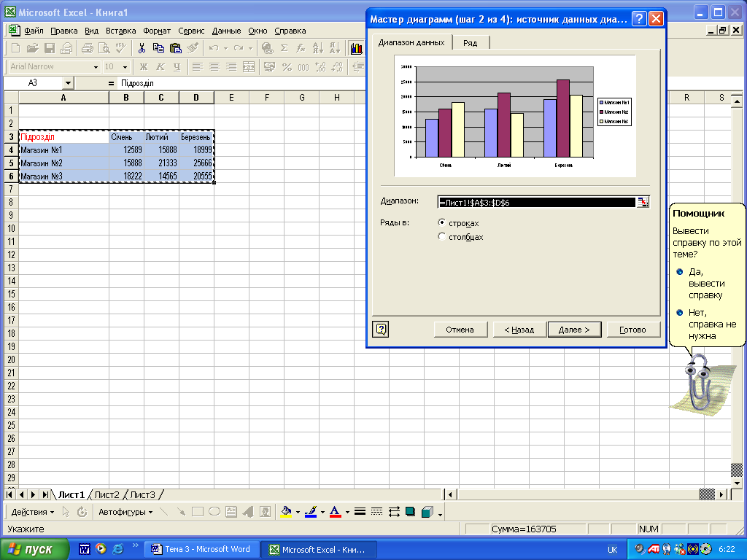Viewport: 747px width, 560px height.
Task: Click the '< Назад' button
Action: click(519, 330)
